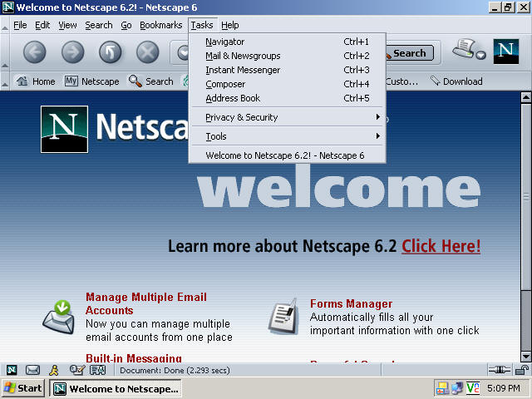Select Instant Messenger menu entry

click(287, 70)
